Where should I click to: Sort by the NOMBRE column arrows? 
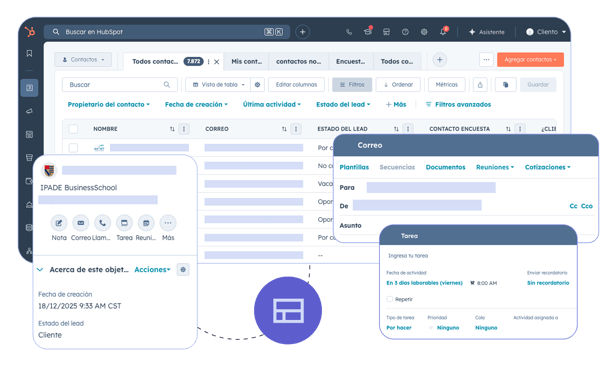[172, 129]
